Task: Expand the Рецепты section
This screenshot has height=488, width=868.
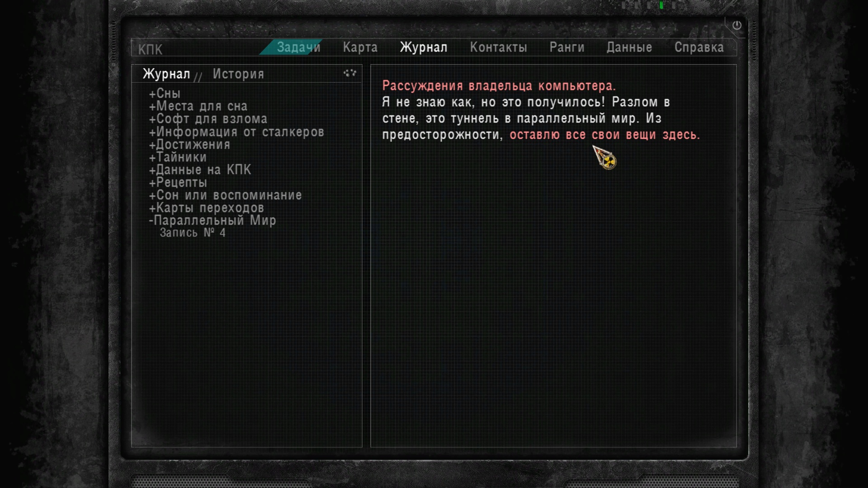Action: point(178,183)
